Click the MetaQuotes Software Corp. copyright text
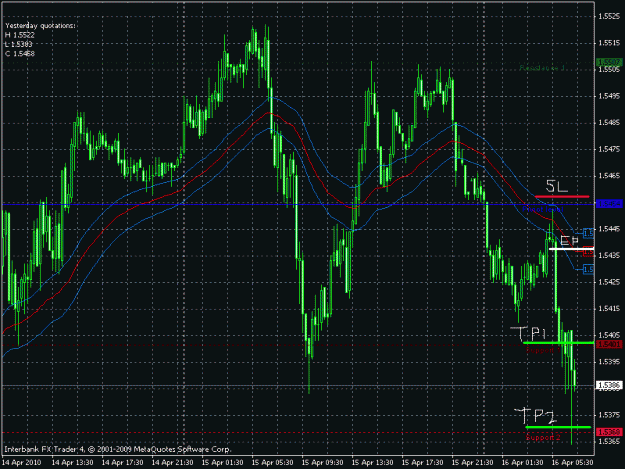 (x=118, y=449)
